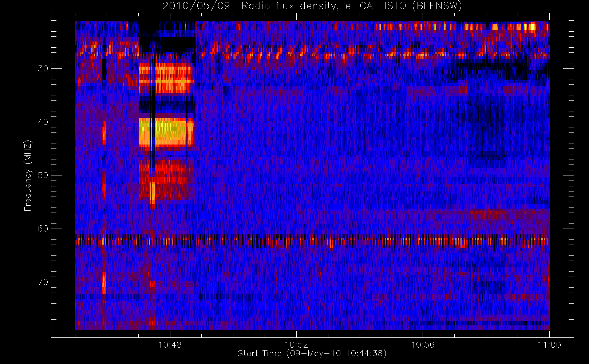Viewport: 589px width, 364px height.
Task: Click the plot title "Radio flux density, e-CALLISTO (BLENSW)"
Action: click(352, 6)
